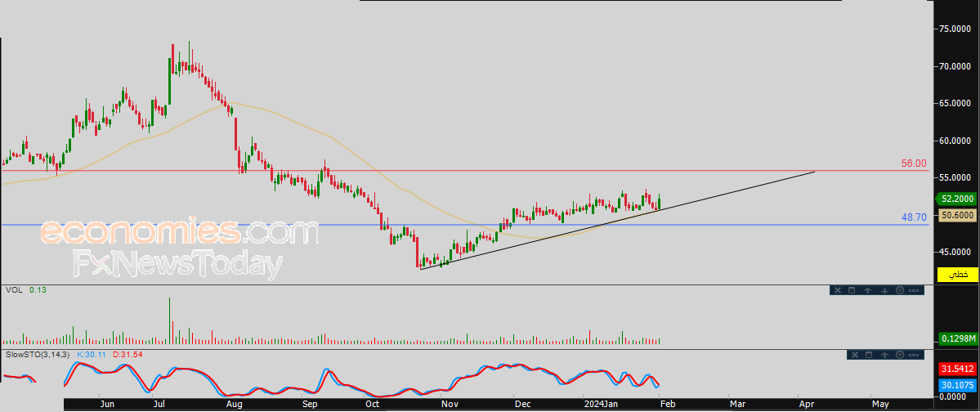Click the VOL indicator title
Image resolution: width=980 pixels, height=412 pixels.
coord(12,290)
